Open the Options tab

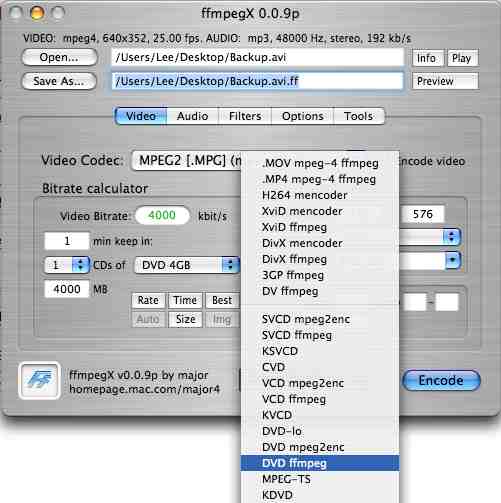coord(302,116)
